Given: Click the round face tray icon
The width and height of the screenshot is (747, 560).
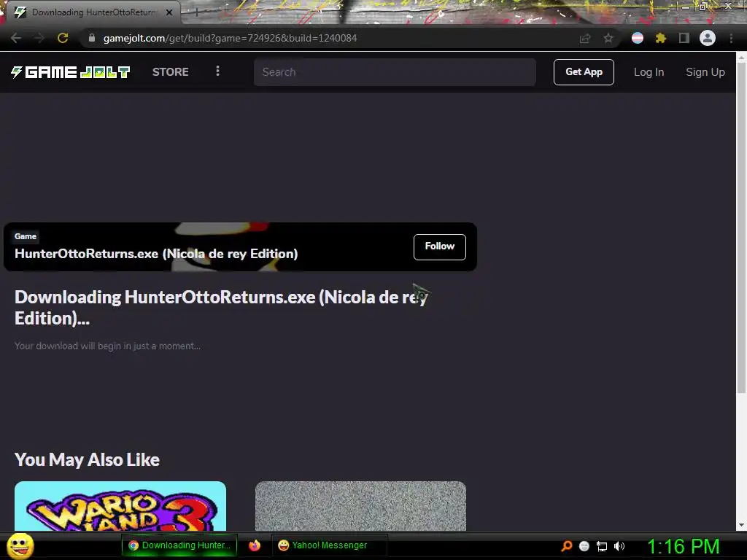Looking at the screenshot, I should click(x=584, y=546).
